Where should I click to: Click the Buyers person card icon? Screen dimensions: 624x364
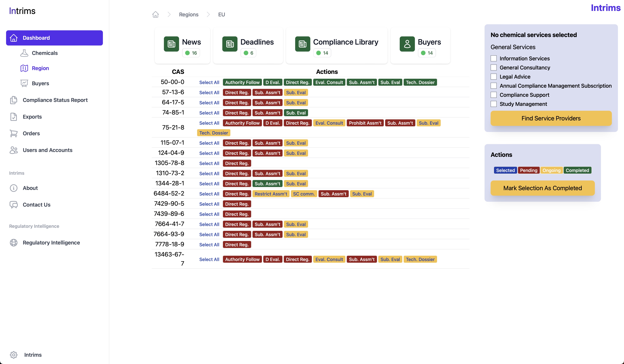click(407, 44)
